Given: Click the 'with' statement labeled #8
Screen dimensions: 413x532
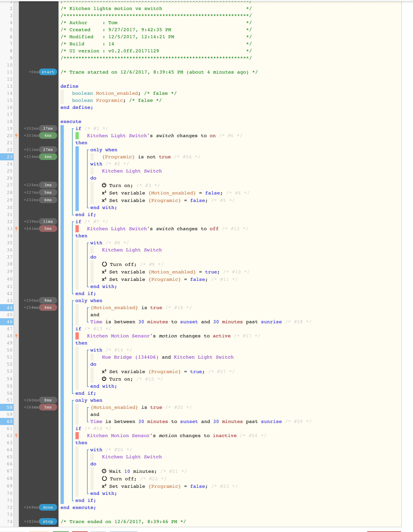Looking at the screenshot, I should point(96,243).
